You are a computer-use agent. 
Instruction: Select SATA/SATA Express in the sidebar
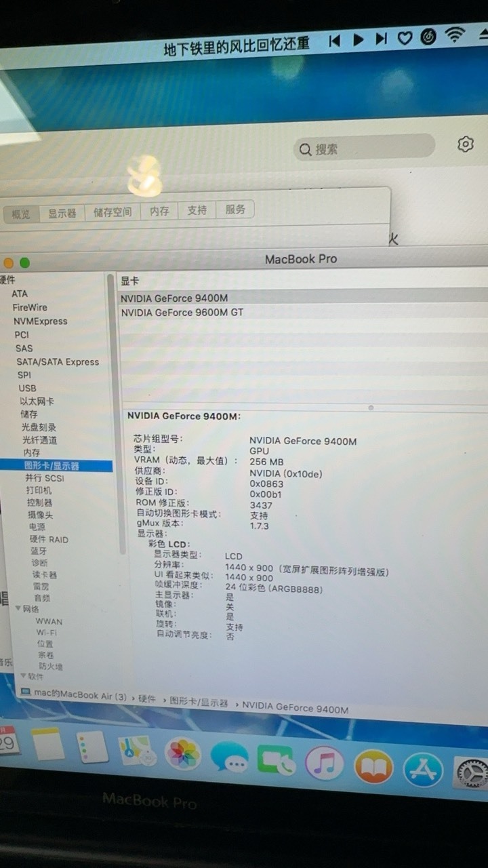[58, 361]
